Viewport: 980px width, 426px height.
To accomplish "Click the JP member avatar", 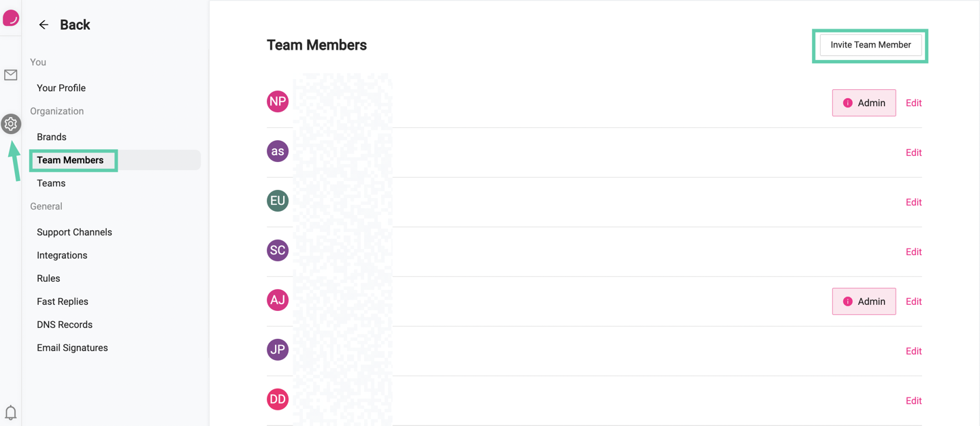I will [278, 350].
